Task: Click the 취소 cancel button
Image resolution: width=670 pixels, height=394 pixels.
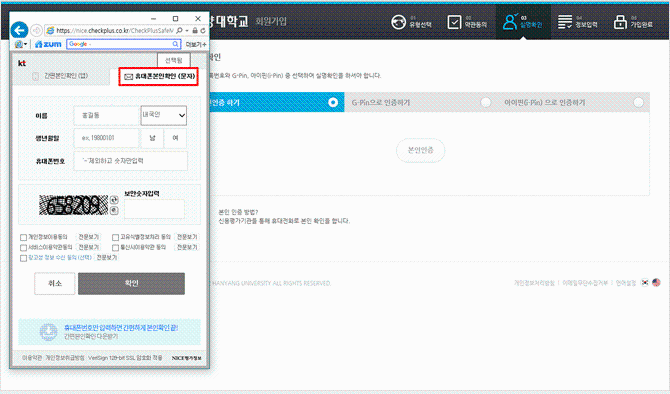Action: pos(55,283)
